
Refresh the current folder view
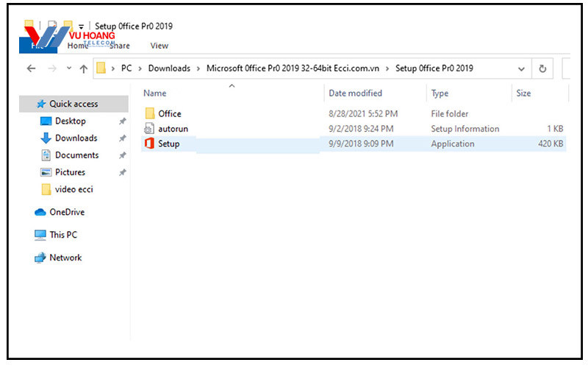click(542, 68)
